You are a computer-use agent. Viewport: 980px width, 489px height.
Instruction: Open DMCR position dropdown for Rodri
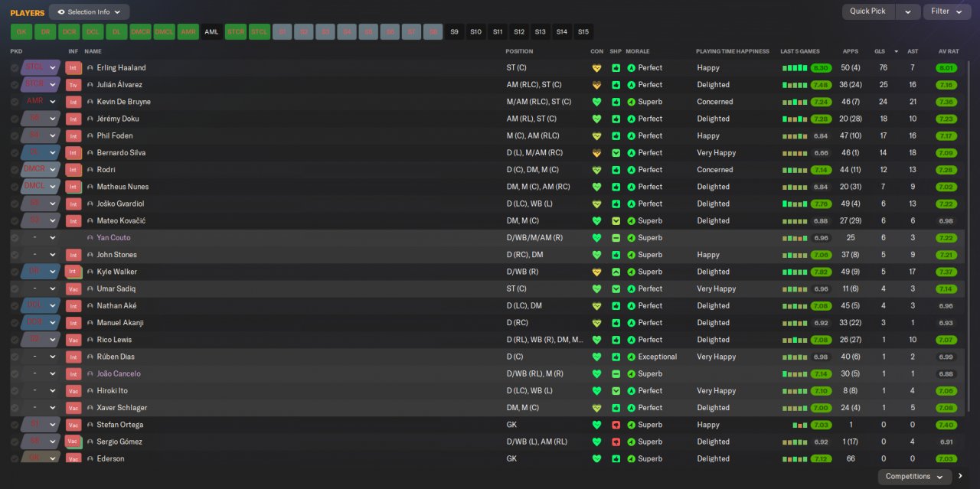(x=41, y=170)
